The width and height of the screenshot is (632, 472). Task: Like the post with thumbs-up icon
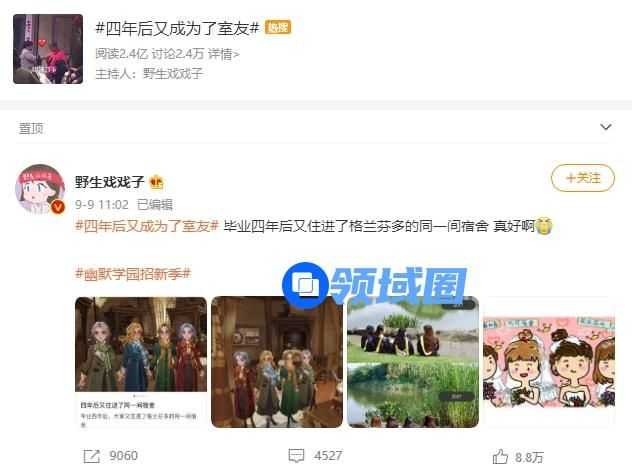coord(500,456)
